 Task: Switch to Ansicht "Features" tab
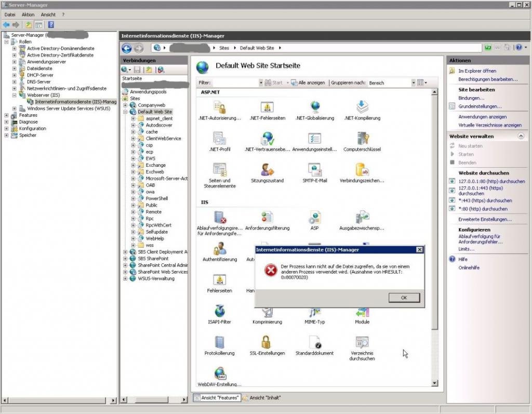217,398
